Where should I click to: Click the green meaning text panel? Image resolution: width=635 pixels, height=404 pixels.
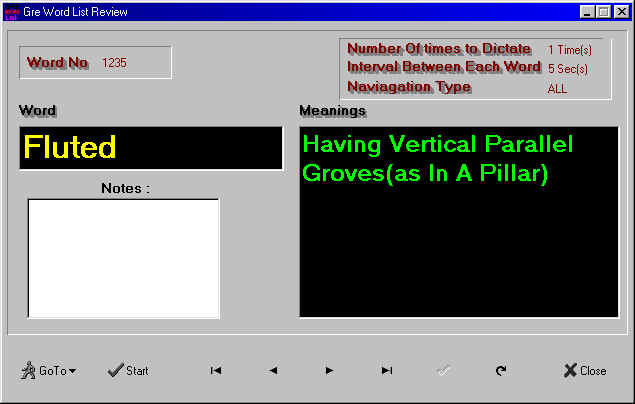pyautogui.click(x=458, y=222)
